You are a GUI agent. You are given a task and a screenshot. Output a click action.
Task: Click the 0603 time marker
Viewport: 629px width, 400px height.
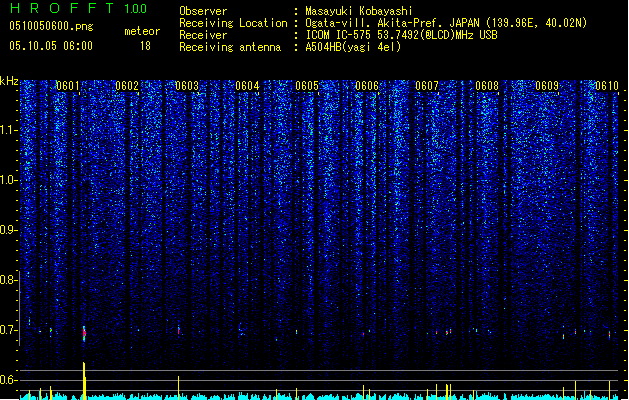(187, 86)
